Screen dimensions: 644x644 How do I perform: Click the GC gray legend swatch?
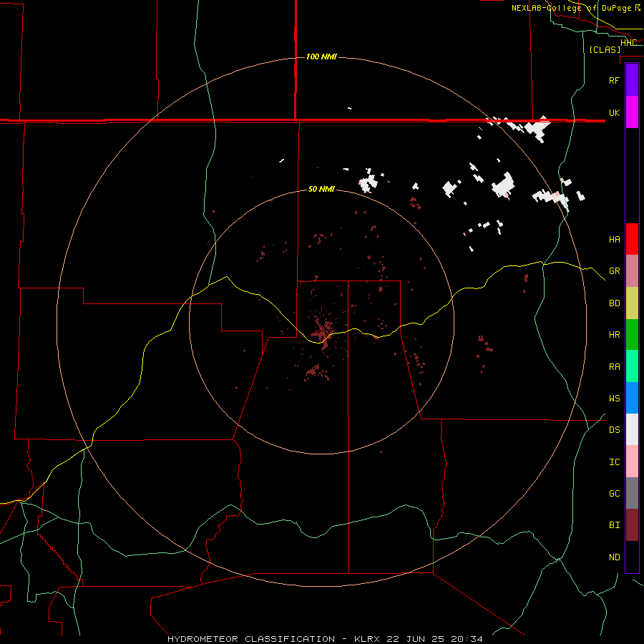point(632,493)
